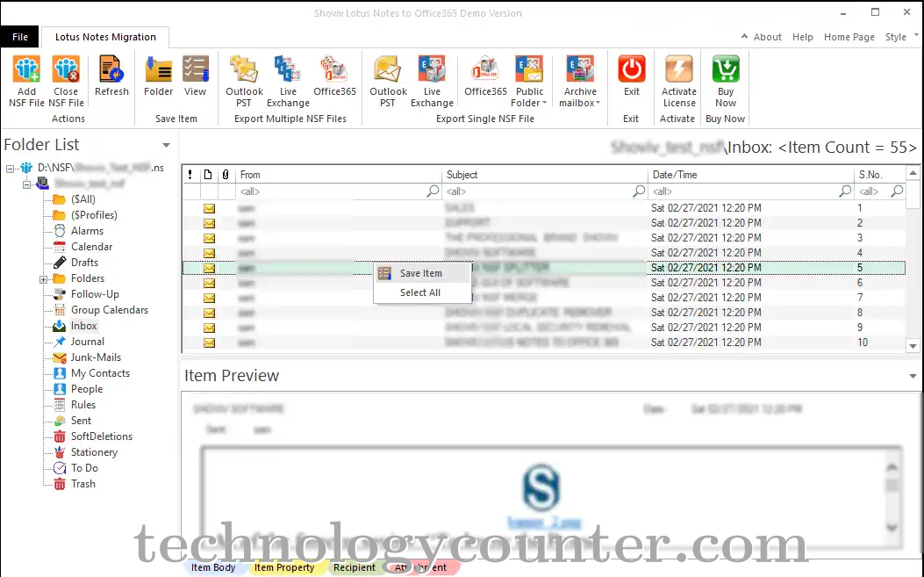Screen dimensions: 924x577
Task: Sort by the Subject column header
Action: 545,175
